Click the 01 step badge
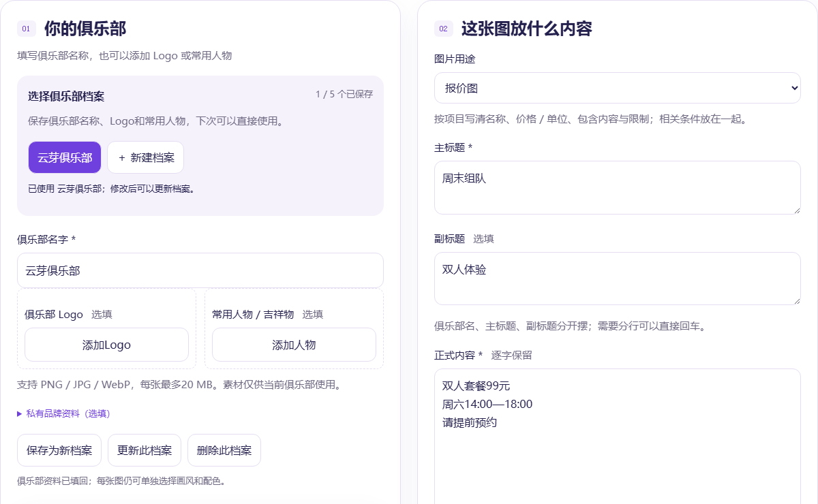 pos(27,29)
